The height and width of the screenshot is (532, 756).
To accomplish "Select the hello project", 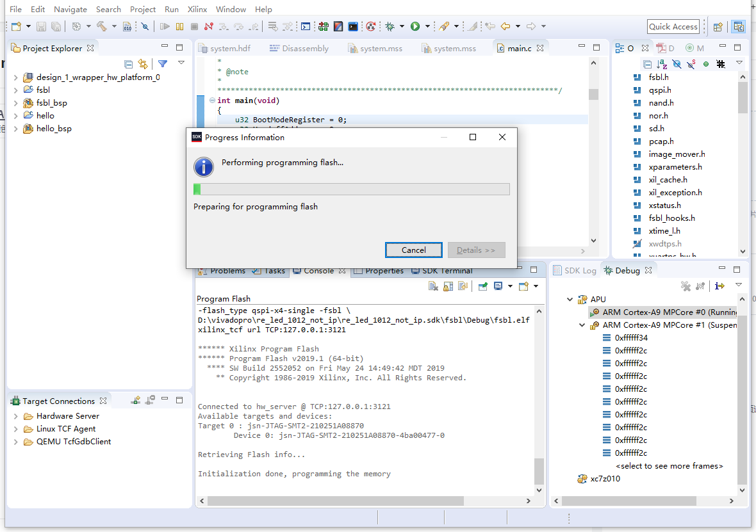I will (45, 116).
